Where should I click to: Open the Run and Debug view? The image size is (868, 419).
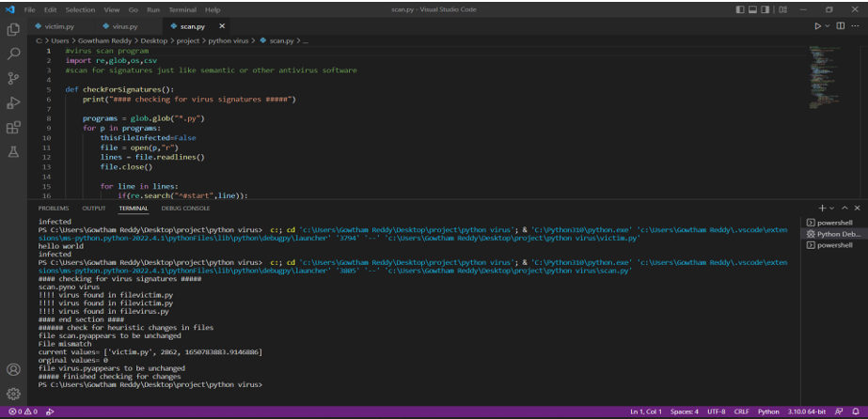coord(13,103)
